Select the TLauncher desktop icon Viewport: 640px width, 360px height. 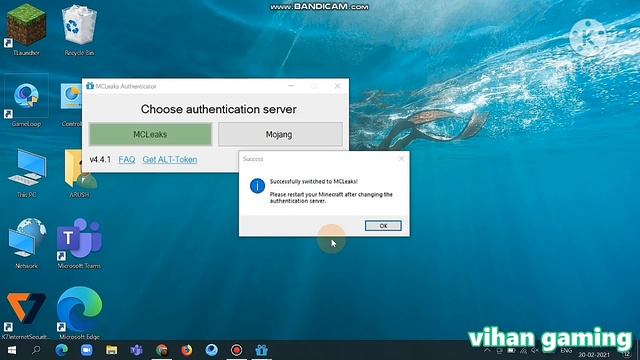coord(26,29)
